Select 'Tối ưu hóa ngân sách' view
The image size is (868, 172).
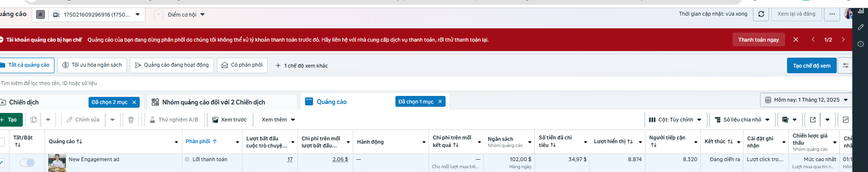(x=92, y=65)
